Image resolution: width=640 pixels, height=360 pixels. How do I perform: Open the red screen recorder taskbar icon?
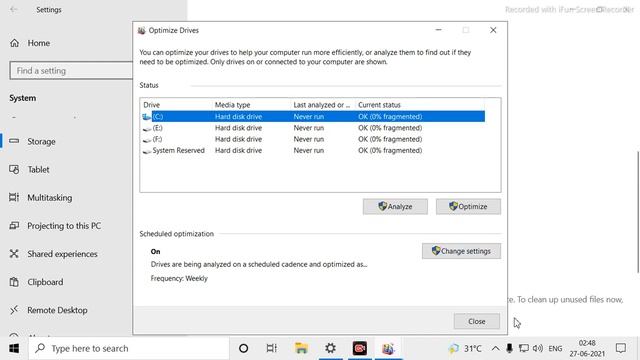click(360, 349)
